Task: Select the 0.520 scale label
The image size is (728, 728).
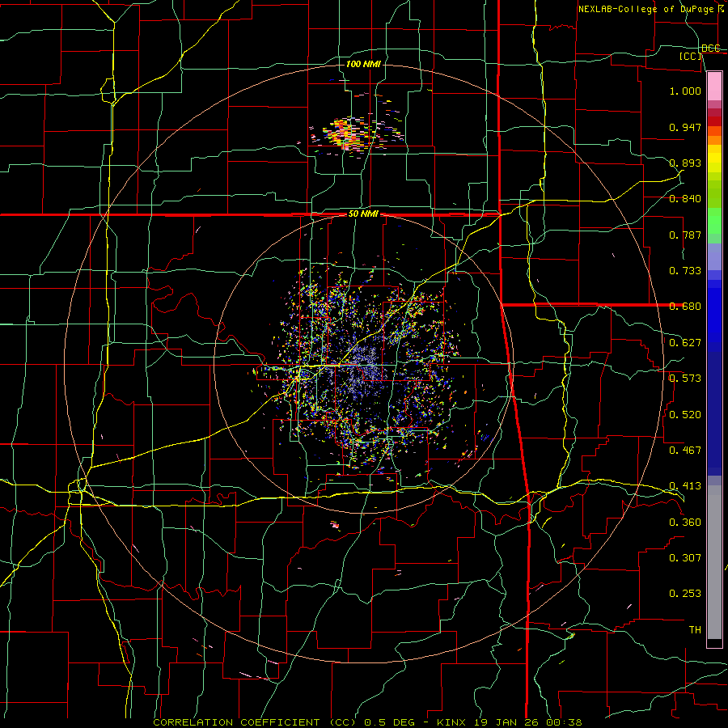Action: [685, 414]
